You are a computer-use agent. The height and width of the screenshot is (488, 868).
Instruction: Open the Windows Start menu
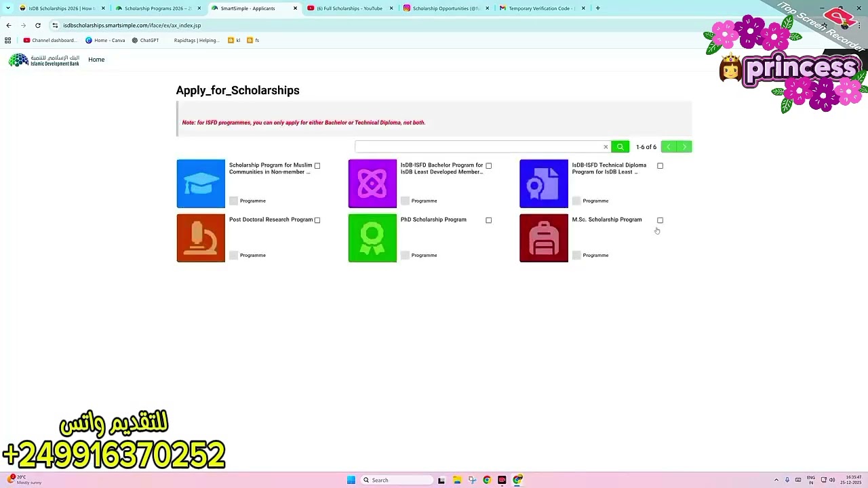pyautogui.click(x=351, y=480)
